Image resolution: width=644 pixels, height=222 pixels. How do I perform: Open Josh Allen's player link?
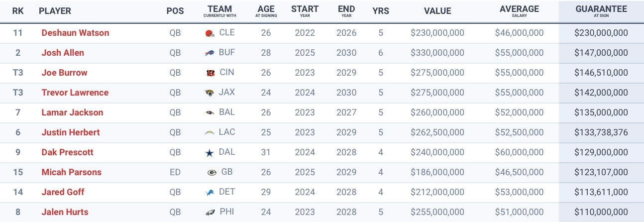(x=63, y=53)
